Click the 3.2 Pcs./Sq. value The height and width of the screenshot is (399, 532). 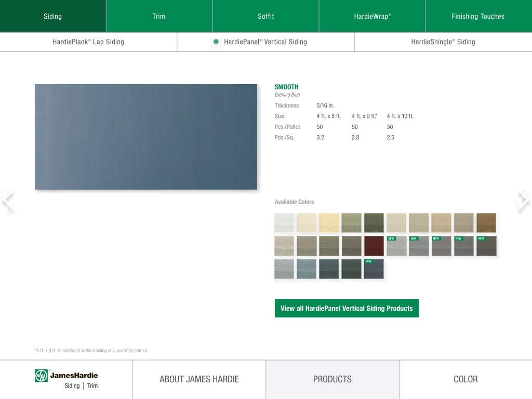320,137
